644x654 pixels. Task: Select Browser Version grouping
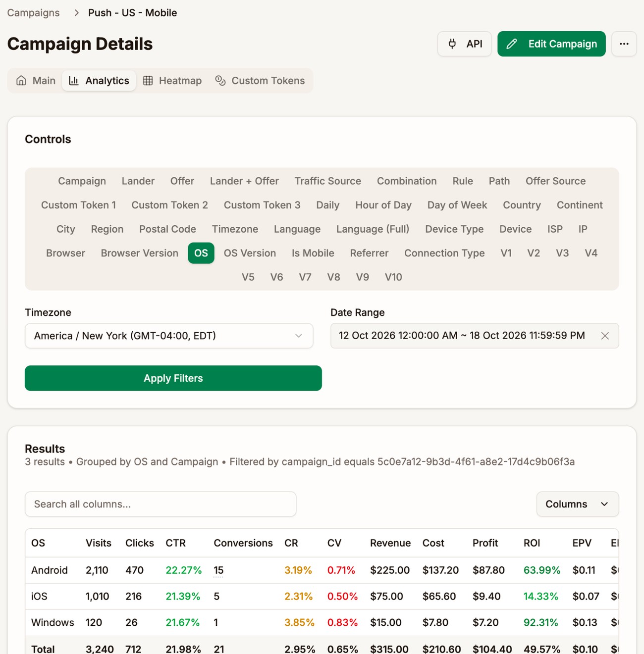click(140, 253)
